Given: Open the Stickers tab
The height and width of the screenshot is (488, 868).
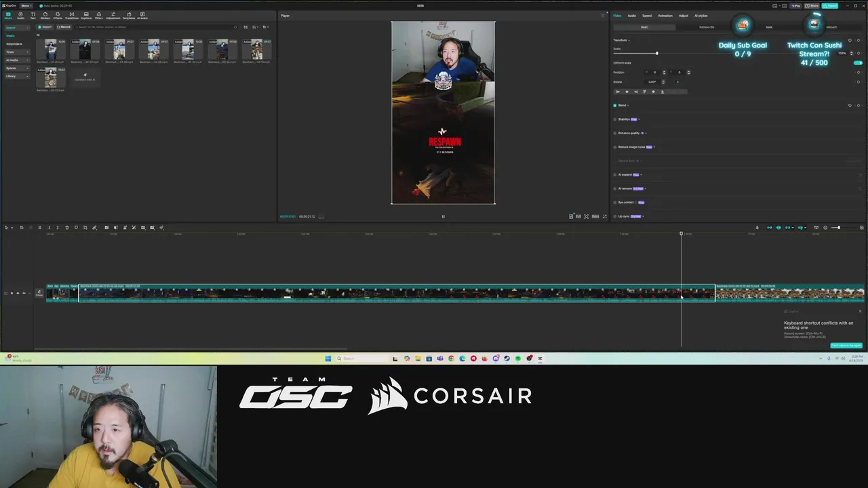Looking at the screenshot, I should [45, 16].
